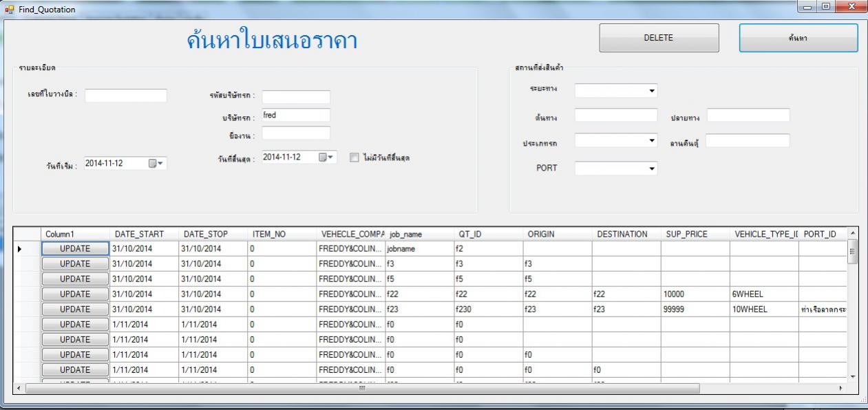This screenshot has height=410, width=868.
Task: Click the grid's scroll-up arrow
Action: (x=853, y=233)
